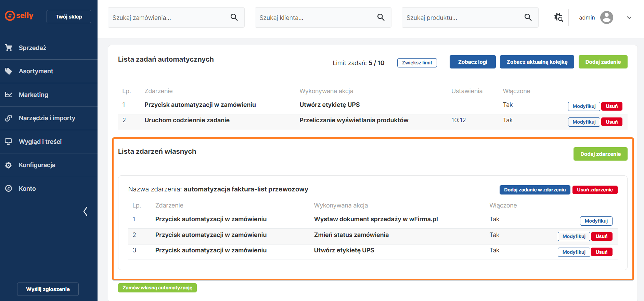Screen dimensions: 644x301
Task: Click the admin user avatar icon
Action: [x=606, y=17]
